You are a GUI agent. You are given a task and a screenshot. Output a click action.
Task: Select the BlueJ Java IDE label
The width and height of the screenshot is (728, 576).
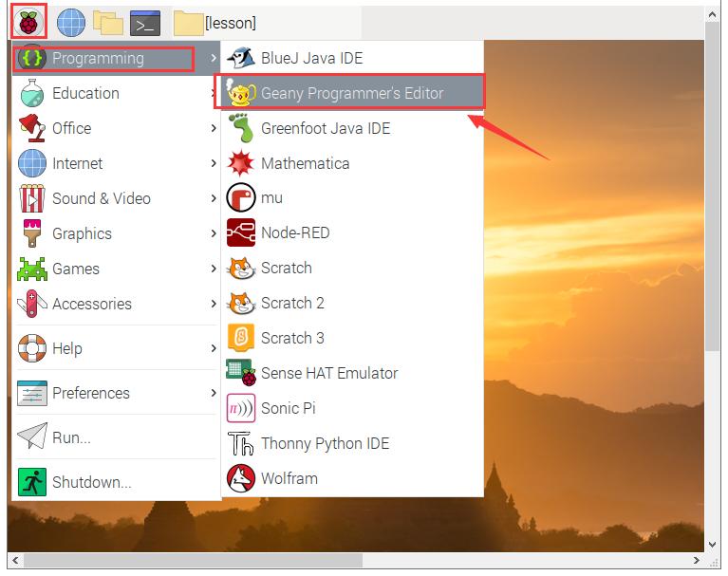[311, 58]
